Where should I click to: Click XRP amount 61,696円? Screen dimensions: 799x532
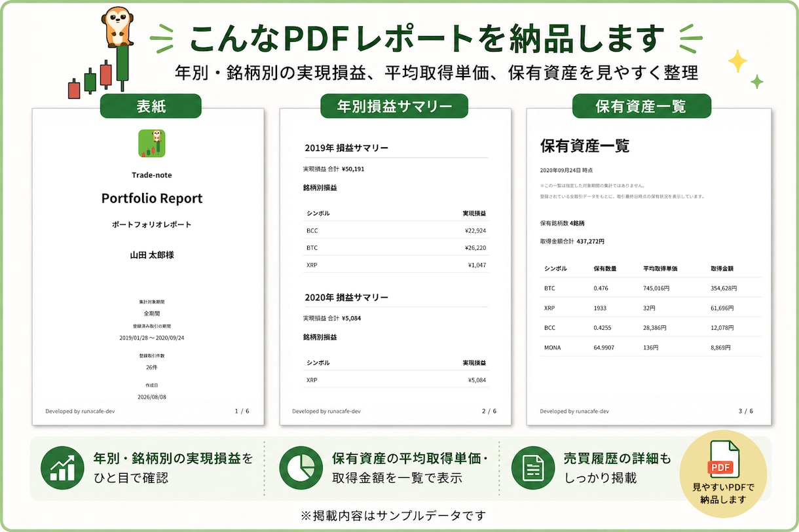point(722,308)
